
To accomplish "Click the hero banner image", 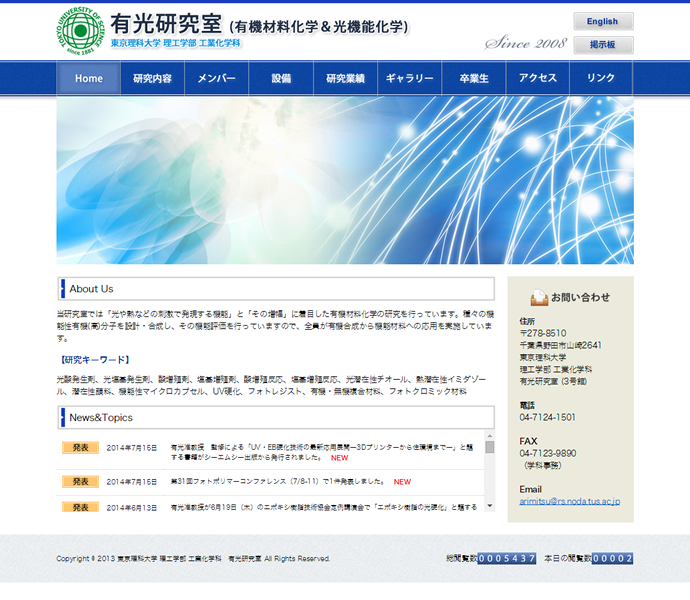I will click(345, 180).
